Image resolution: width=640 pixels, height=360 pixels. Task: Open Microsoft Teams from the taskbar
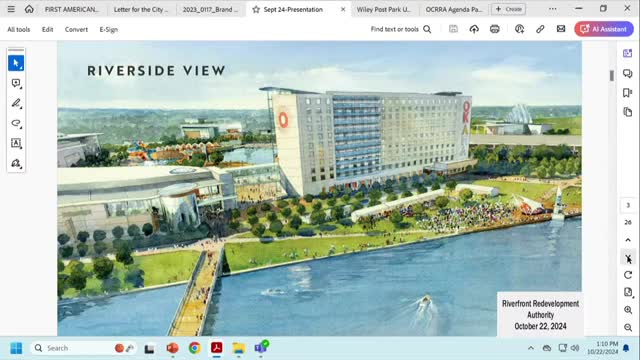click(261, 348)
